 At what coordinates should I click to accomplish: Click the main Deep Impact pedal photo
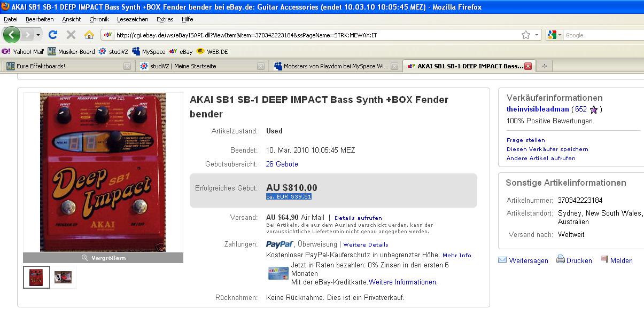point(103,172)
